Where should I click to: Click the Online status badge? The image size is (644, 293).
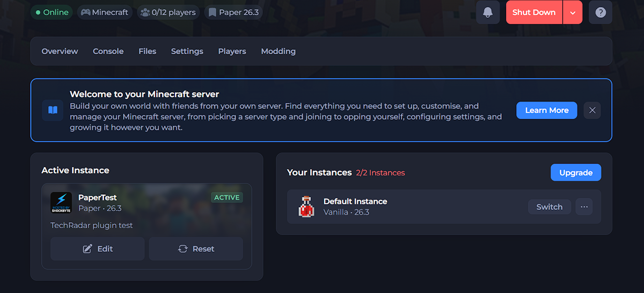point(52,12)
